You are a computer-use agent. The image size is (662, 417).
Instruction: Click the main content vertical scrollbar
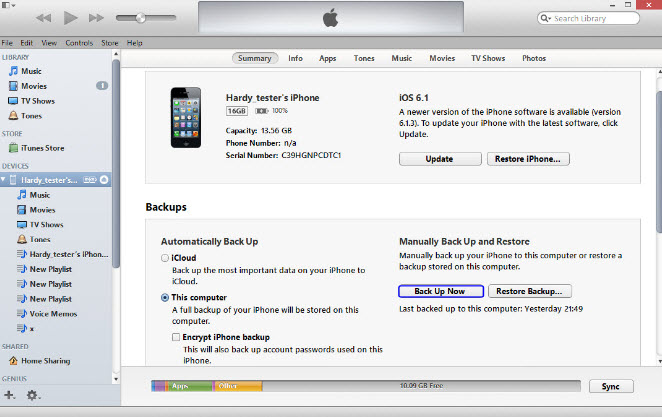[659, 162]
